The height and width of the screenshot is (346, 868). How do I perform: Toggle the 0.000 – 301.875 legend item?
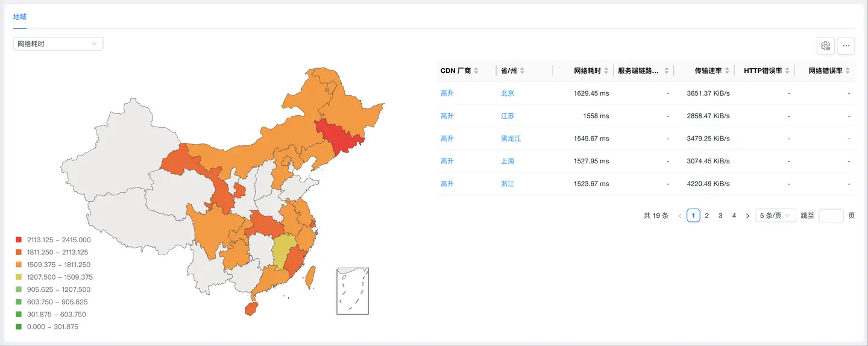tap(52, 327)
